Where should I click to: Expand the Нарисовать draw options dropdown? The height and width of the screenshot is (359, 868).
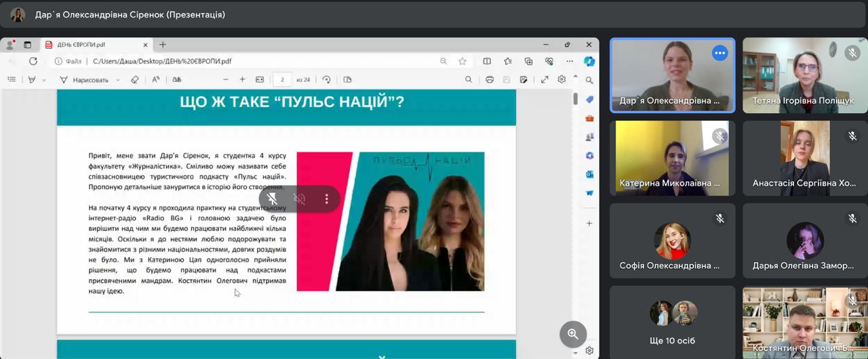[118, 80]
